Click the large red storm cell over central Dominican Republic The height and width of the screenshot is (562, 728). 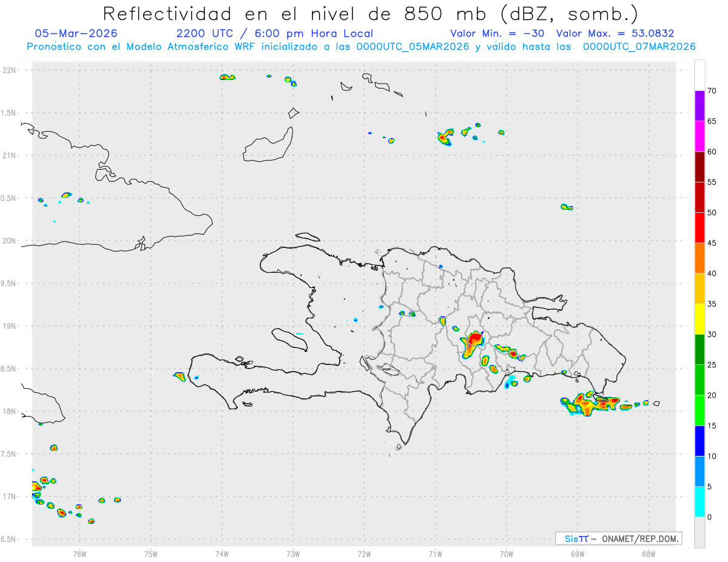pyautogui.click(x=471, y=345)
